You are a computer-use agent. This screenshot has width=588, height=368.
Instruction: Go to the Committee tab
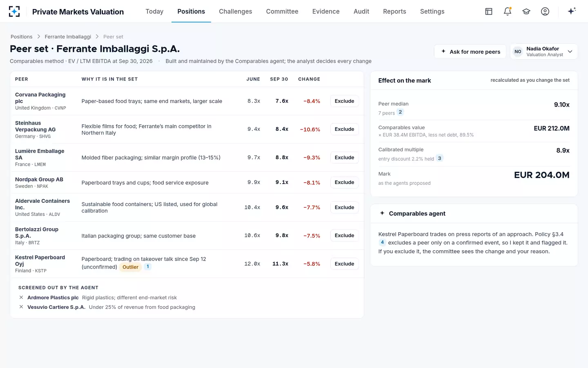click(282, 11)
